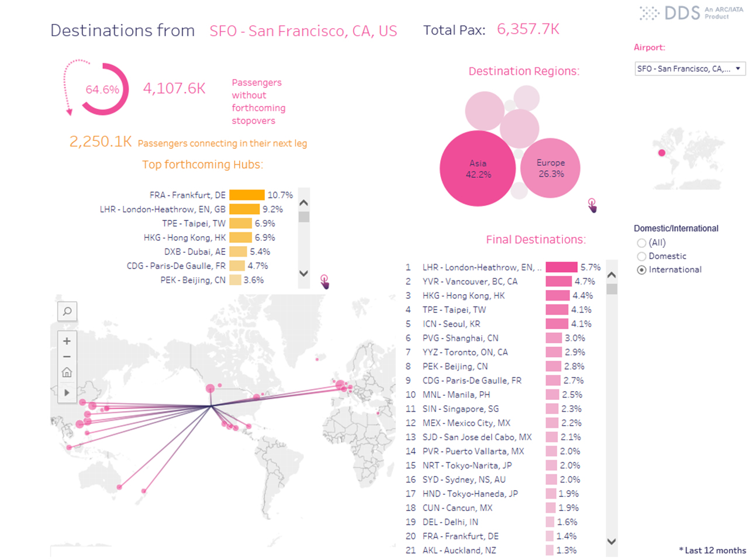
Task: Open the Airport dropdown selector
Action: click(689, 68)
